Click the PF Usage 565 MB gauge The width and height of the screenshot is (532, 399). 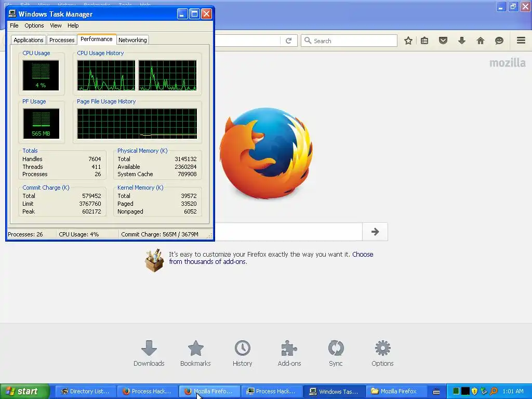[x=41, y=124]
